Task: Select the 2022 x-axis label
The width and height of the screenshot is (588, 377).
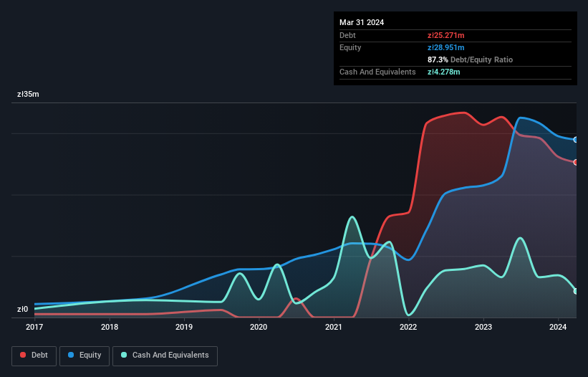Action: tap(408, 327)
